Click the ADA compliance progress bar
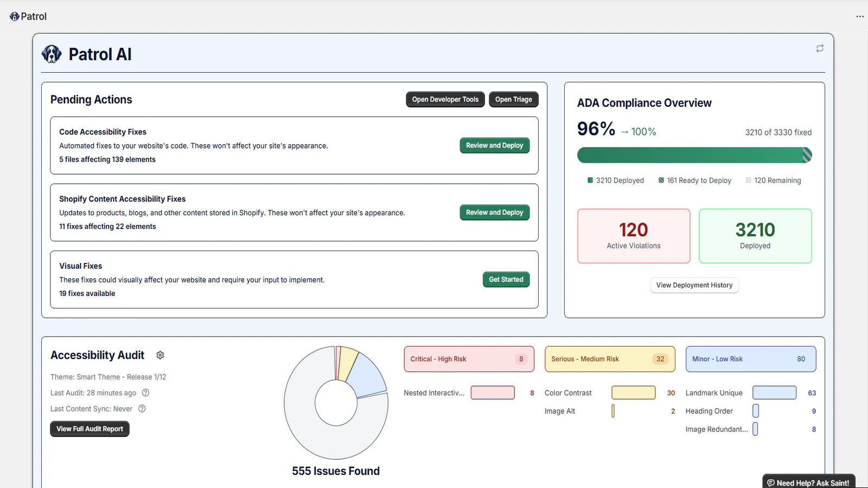Image resolution: width=868 pixels, height=488 pixels. pos(694,155)
